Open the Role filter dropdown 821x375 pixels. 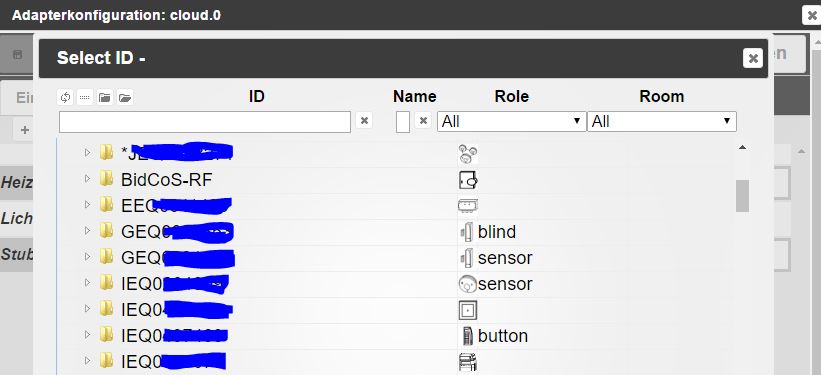pyautogui.click(x=512, y=122)
